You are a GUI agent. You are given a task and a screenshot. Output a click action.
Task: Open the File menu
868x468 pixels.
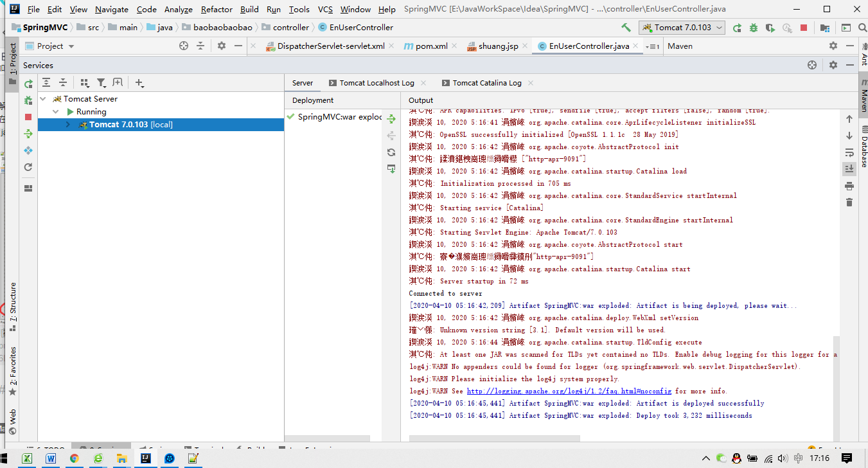(x=33, y=9)
